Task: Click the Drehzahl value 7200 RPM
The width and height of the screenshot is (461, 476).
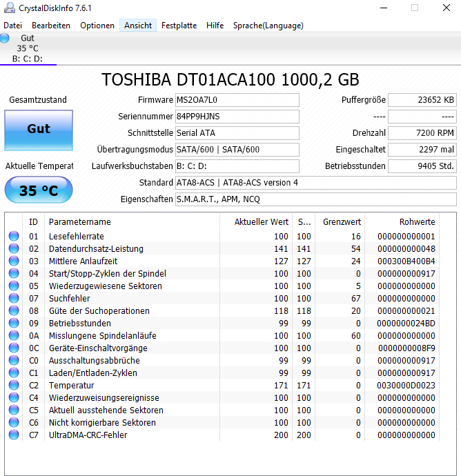Action: (x=422, y=133)
